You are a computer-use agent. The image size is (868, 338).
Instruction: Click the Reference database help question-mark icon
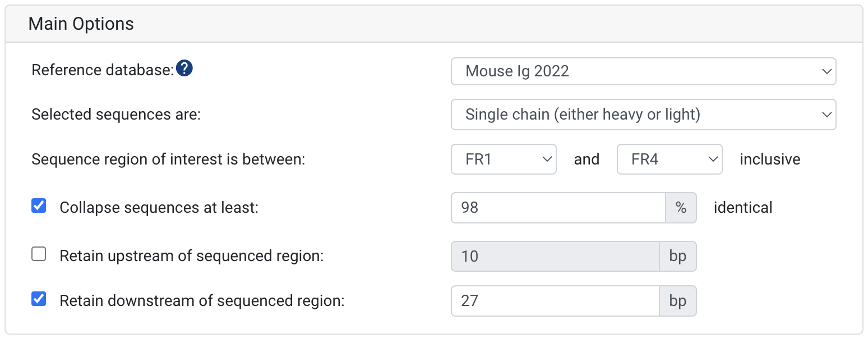[184, 69]
